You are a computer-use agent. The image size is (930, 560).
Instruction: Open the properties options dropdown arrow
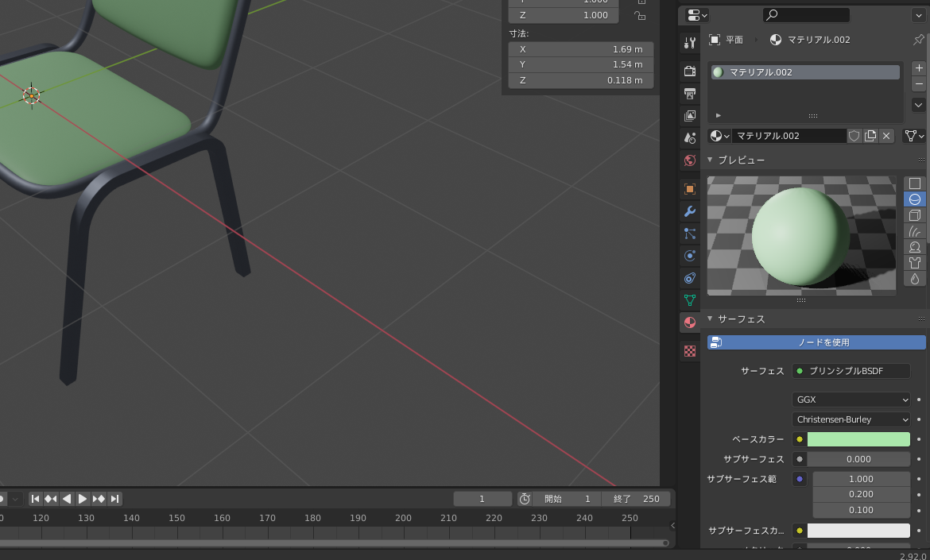click(x=918, y=15)
